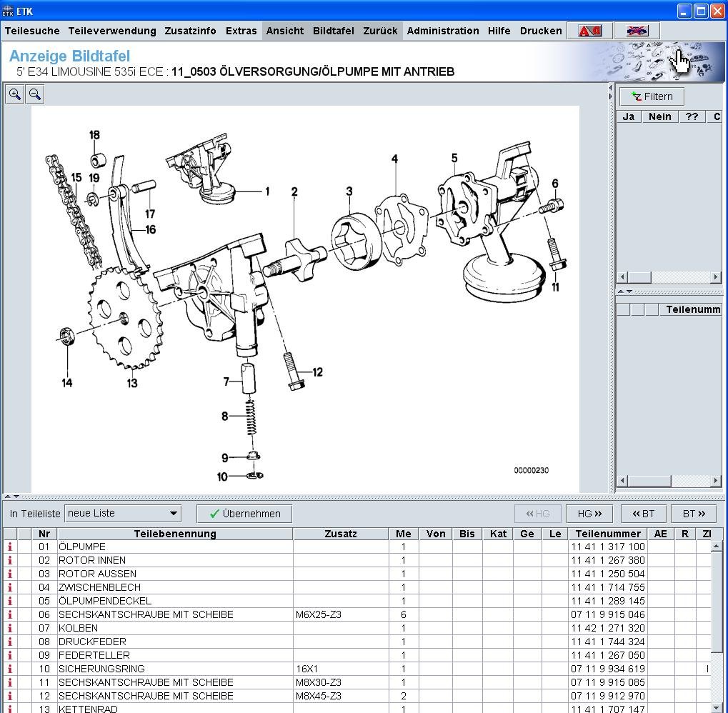Open info icon for ÖLPUMPE row

[10, 547]
